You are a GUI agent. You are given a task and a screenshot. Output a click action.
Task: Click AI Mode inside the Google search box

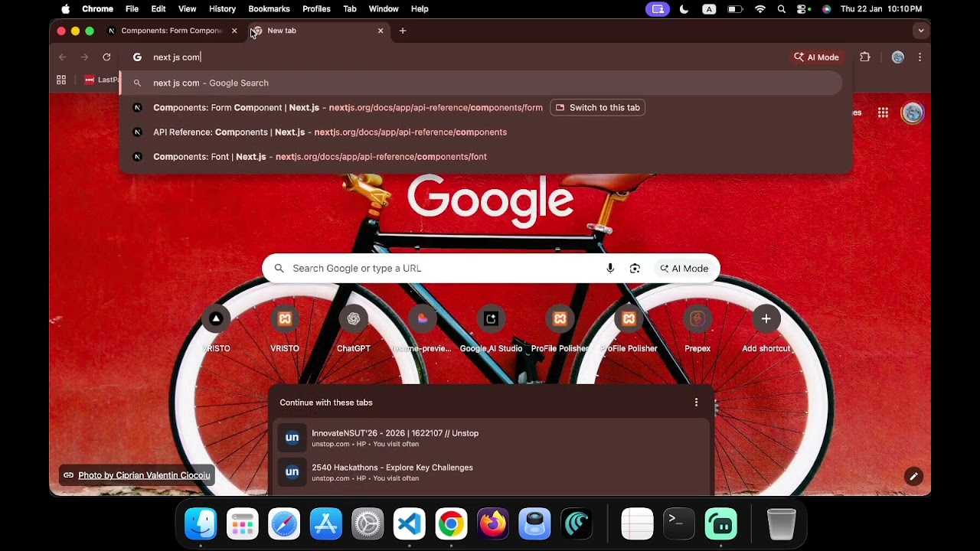[x=684, y=269]
